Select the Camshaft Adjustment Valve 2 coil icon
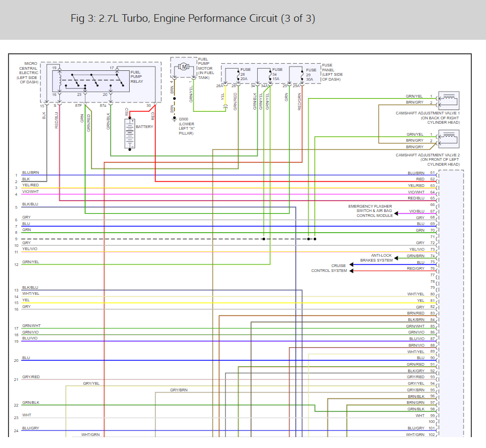Viewport: 486px width, 448px height. coord(448,138)
